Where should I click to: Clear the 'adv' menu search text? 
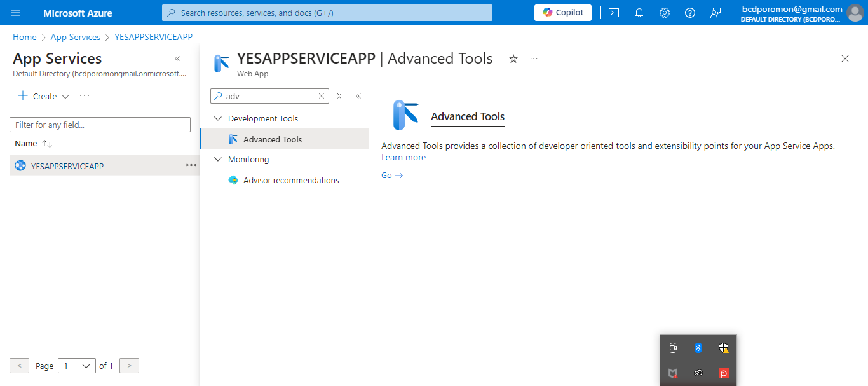click(x=322, y=96)
